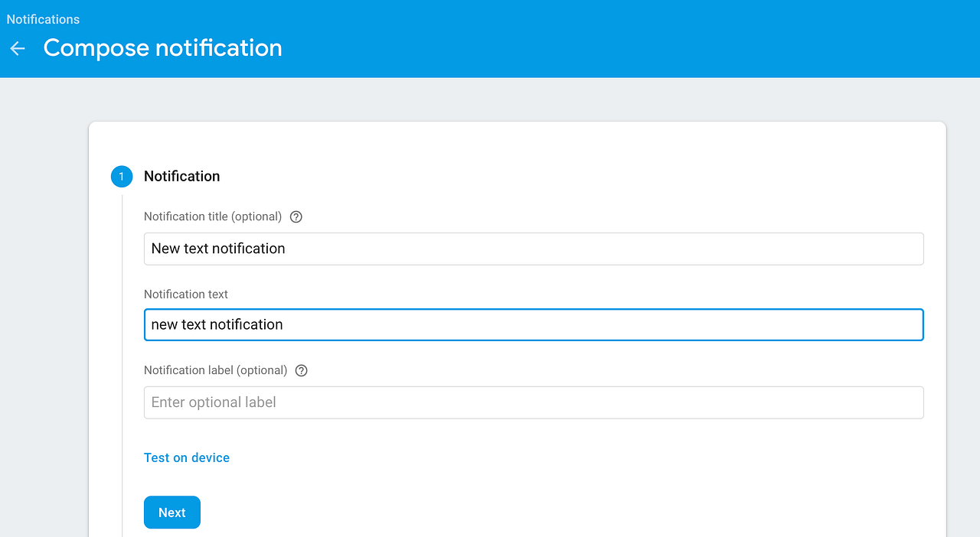Open the Notifications breadcrumb
The height and width of the screenshot is (537, 980).
(x=43, y=19)
